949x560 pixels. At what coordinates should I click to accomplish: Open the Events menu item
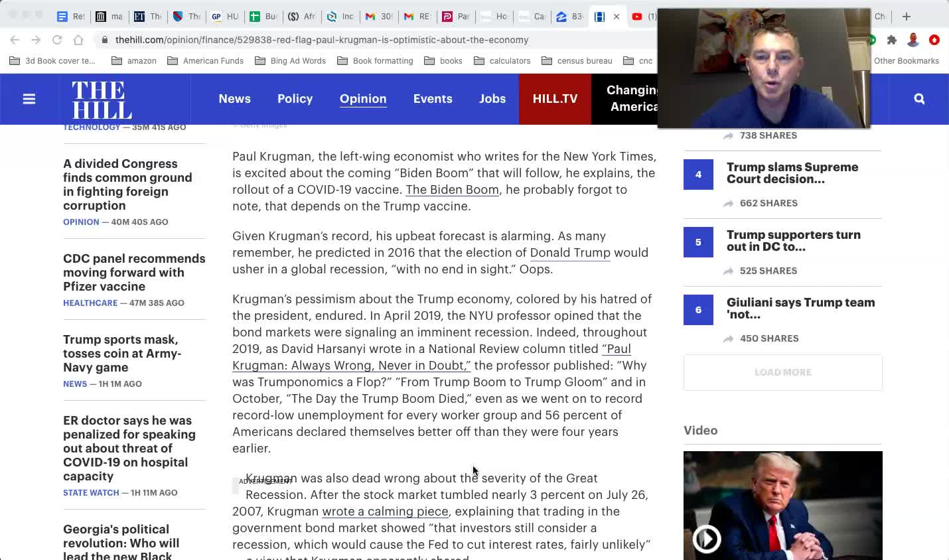click(433, 99)
